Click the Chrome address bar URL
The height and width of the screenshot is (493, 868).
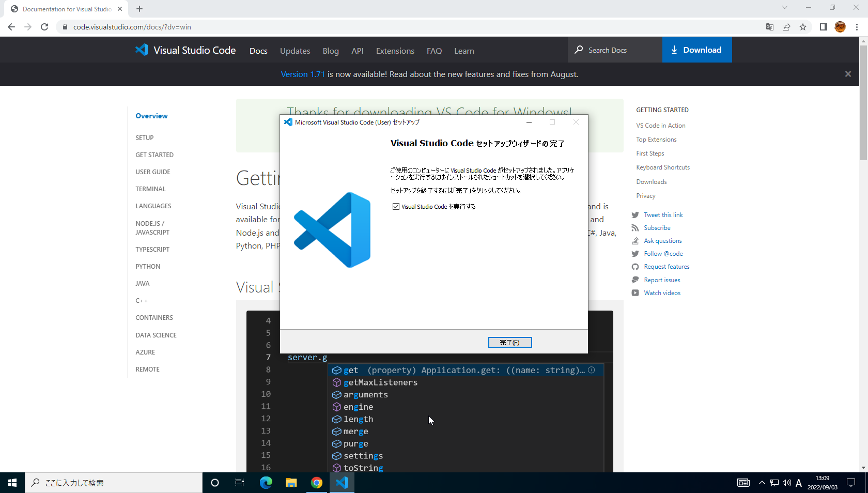(132, 27)
